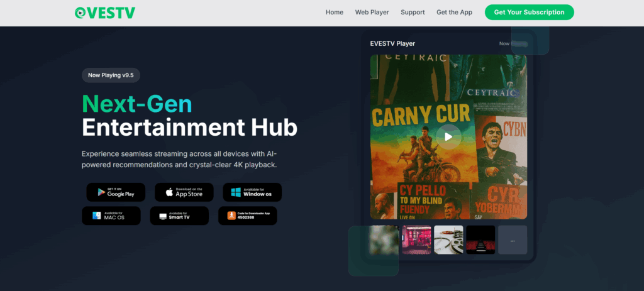Choose the Available for Window OS badge
Image resolution: width=644 pixels, height=291 pixels.
[252, 192]
